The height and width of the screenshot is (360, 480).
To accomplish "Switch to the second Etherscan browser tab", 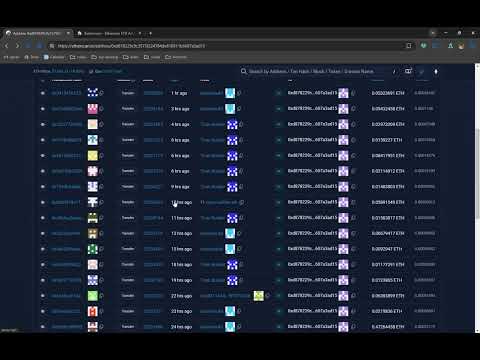I will pos(109,33).
